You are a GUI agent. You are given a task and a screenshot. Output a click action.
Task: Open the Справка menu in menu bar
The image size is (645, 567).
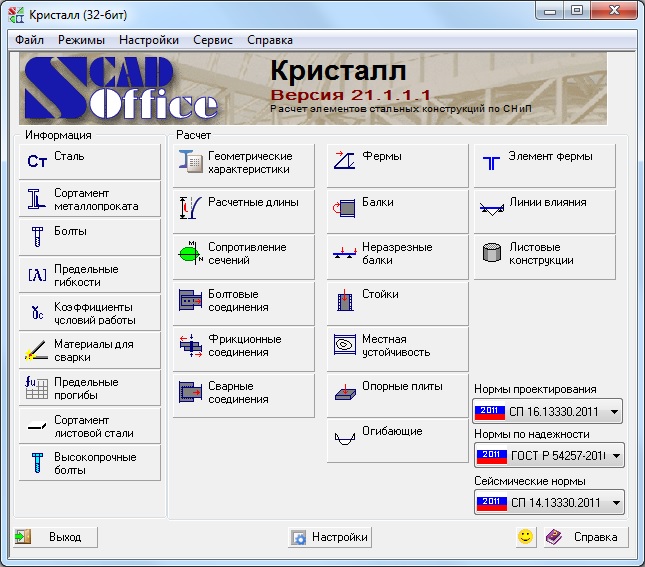[270, 40]
